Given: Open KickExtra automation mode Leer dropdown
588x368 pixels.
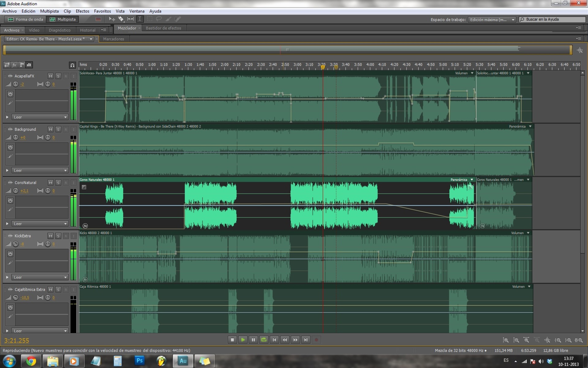Looking at the screenshot, I should pos(40,277).
